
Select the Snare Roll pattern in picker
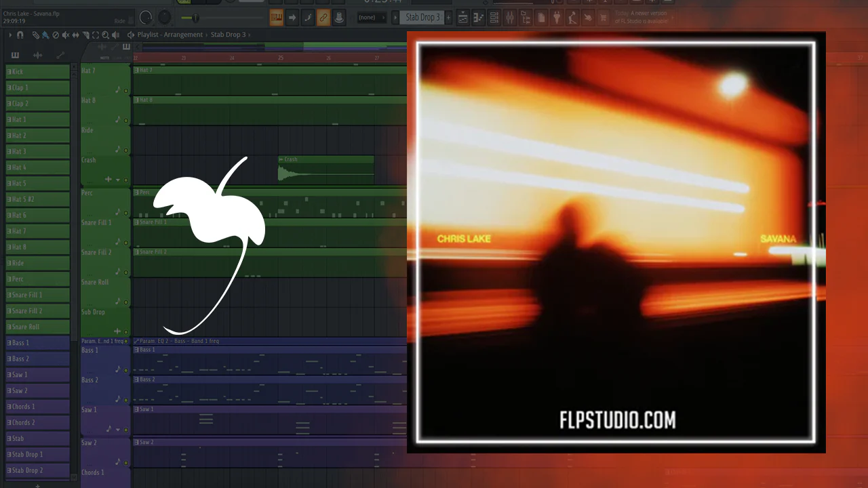(x=38, y=327)
